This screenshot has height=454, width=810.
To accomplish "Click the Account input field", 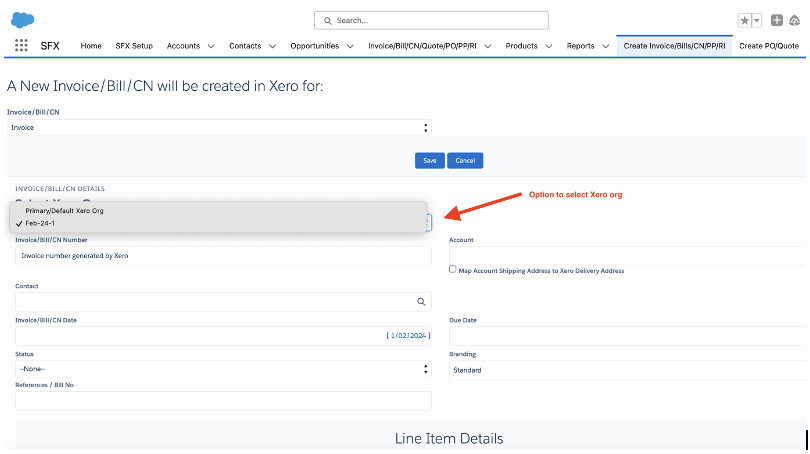I will coord(627,255).
